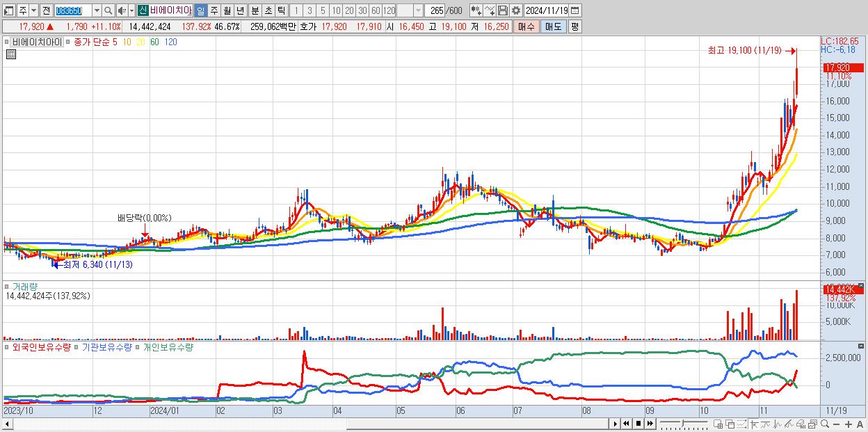Click the 전 button
The height and width of the screenshot is (432, 868).
(x=45, y=10)
